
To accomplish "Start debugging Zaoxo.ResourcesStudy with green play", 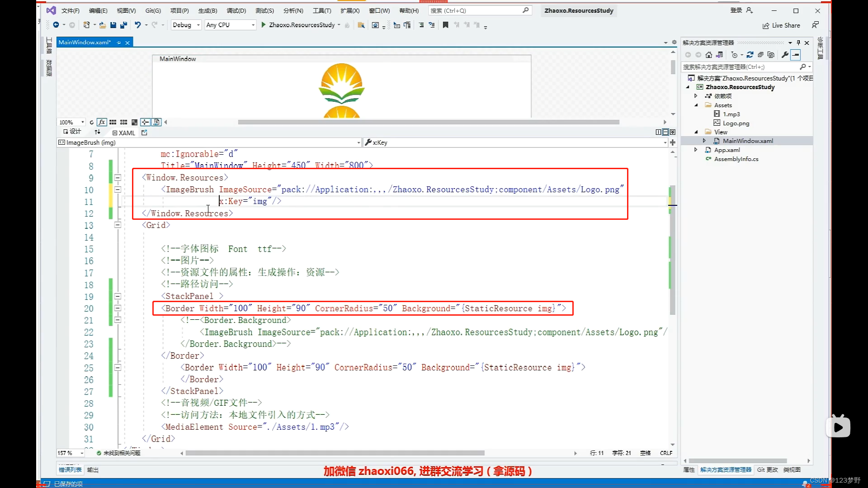I will (264, 25).
